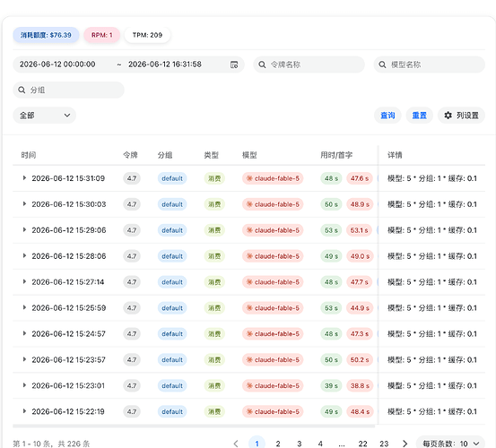Click the 分组 group search input

coord(69,90)
